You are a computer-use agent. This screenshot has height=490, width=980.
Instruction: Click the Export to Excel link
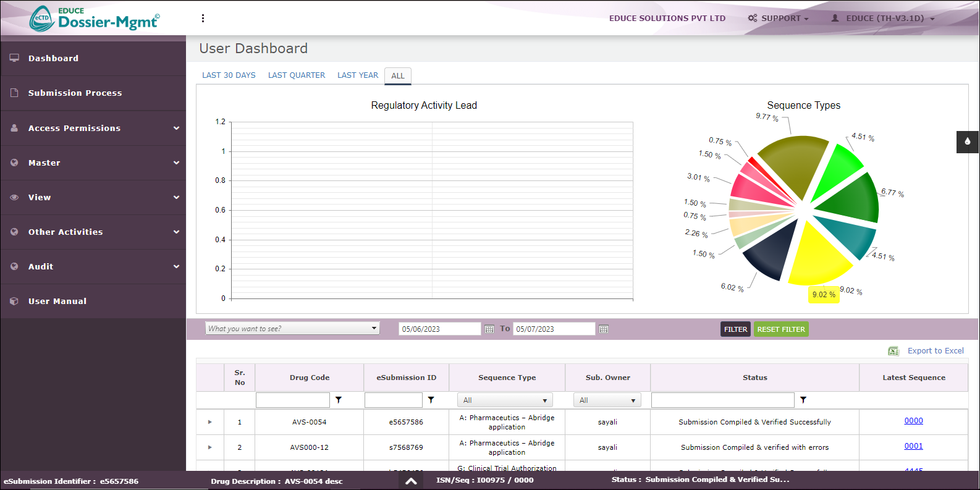coord(935,351)
